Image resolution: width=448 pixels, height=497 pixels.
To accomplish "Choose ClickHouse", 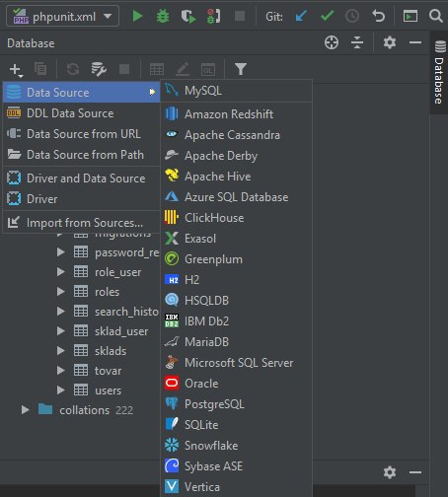I will (236, 218).
